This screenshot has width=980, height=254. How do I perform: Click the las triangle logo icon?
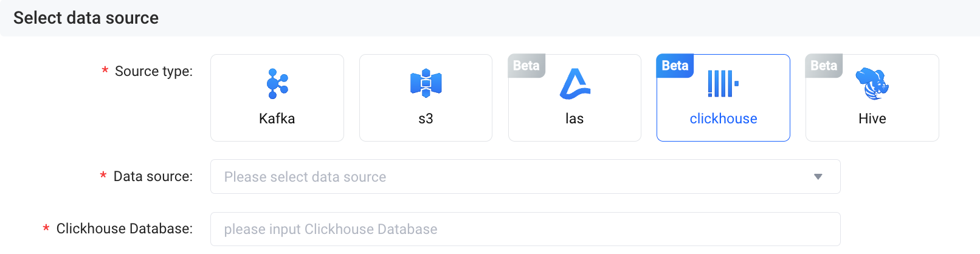tap(575, 83)
